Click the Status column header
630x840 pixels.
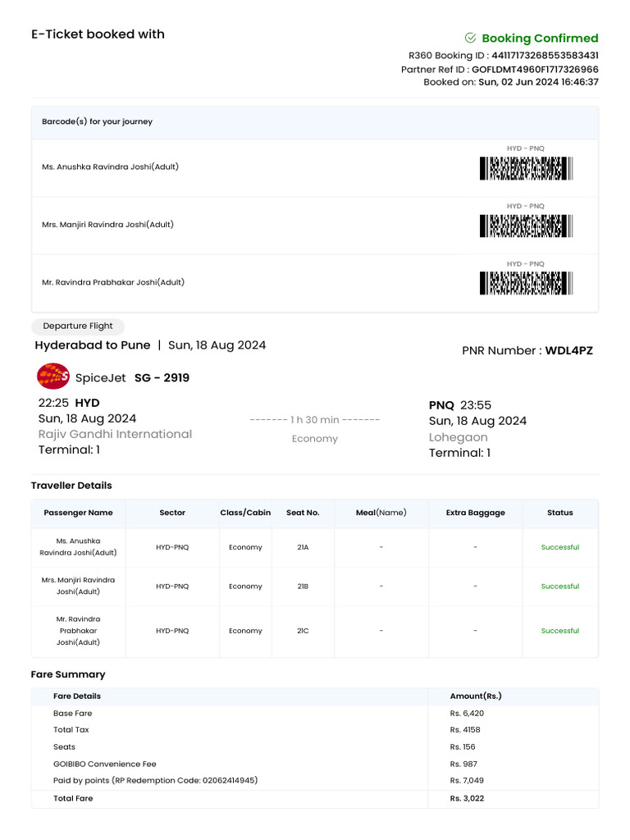click(x=559, y=513)
